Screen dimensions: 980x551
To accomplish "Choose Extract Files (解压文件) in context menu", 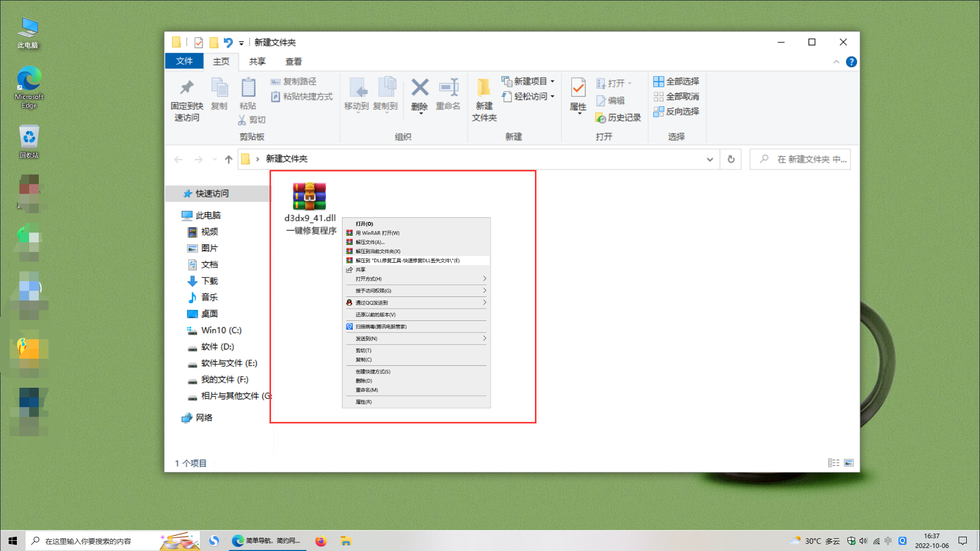I will point(370,242).
